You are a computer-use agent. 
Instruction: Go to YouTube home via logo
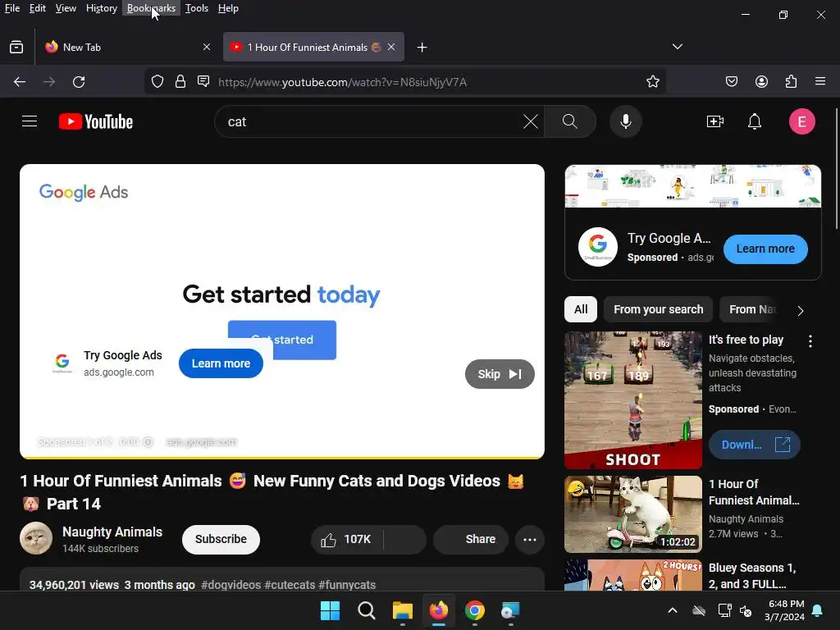point(96,121)
